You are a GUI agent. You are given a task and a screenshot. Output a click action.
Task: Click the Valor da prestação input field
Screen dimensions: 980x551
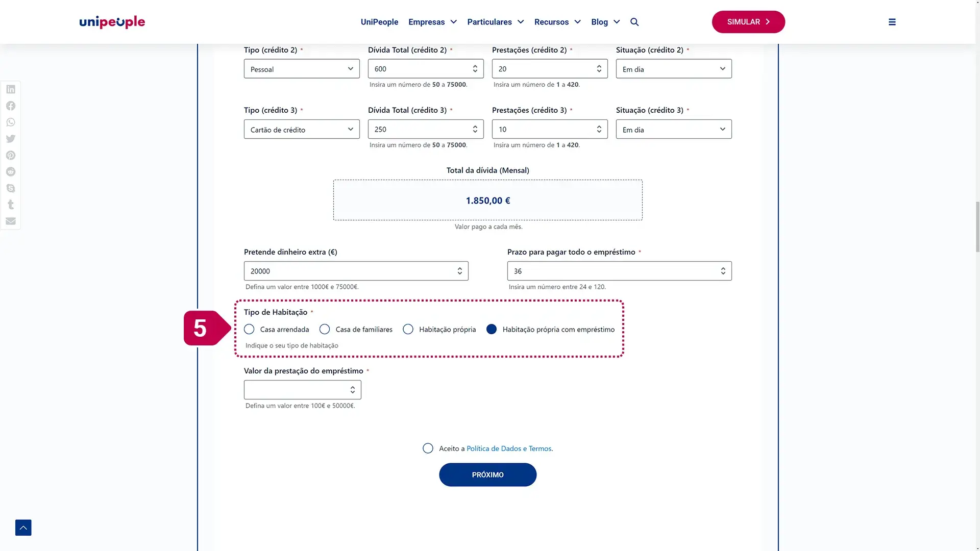point(297,390)
